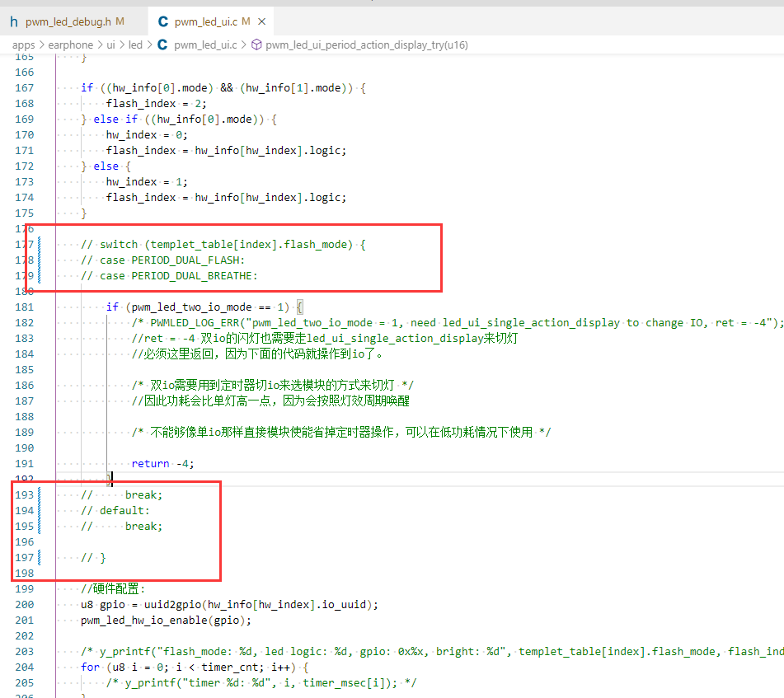784x698 pixels.
Task: Click line number 167 in the gutter
Action: [x=25, y=88]
